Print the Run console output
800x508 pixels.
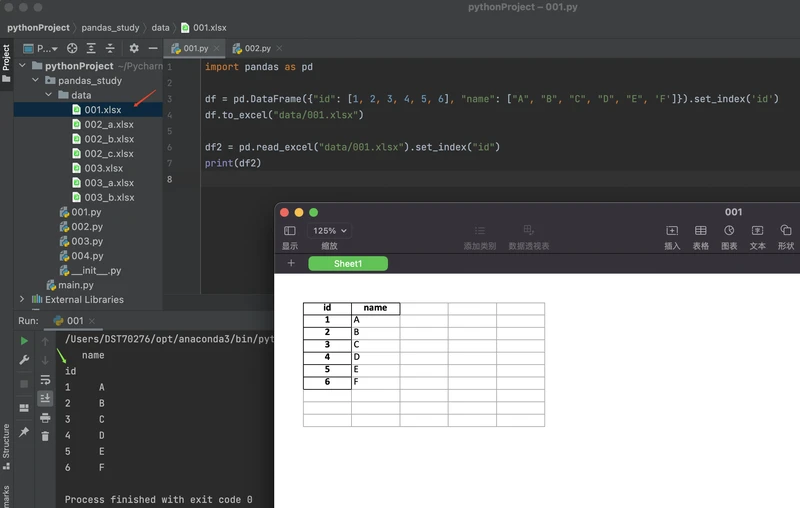(x=45, y=418)
